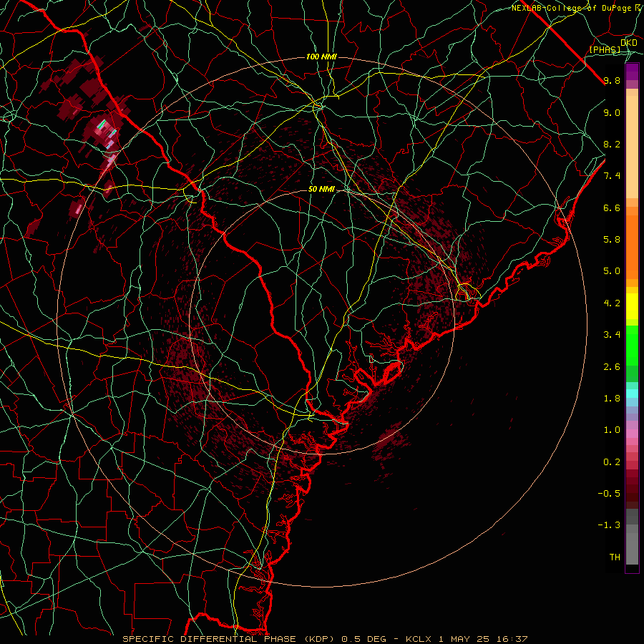Click the "1 MAY 25 16:37" timestamp
The height and width of the screenshot is (644, 644).
(483, 639)
